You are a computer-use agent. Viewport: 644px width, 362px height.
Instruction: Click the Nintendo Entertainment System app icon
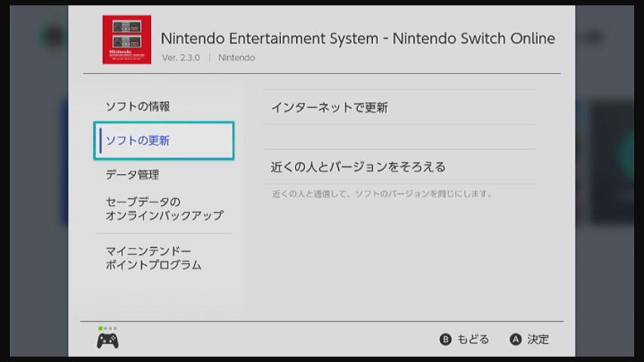127,39
